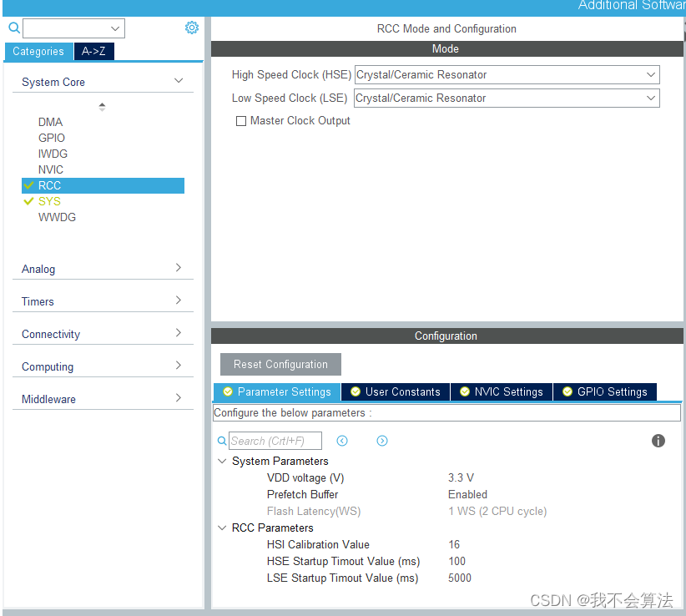Open the sidebar search combo box

click(73, 28)
